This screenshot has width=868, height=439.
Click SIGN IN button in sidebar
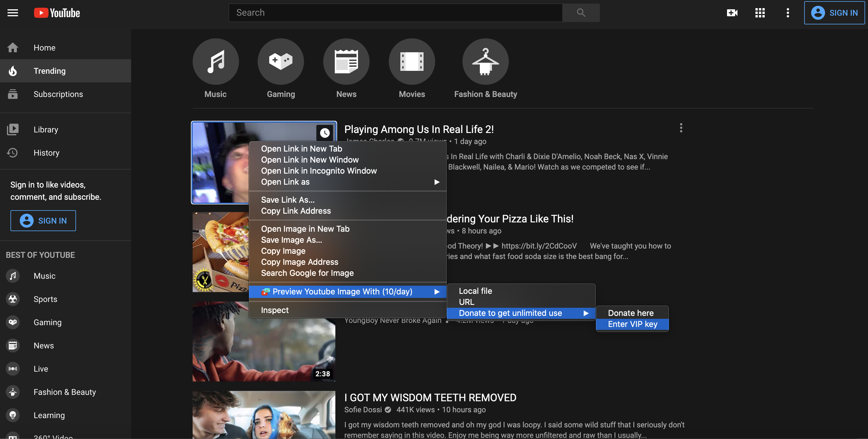click(43, 220)
